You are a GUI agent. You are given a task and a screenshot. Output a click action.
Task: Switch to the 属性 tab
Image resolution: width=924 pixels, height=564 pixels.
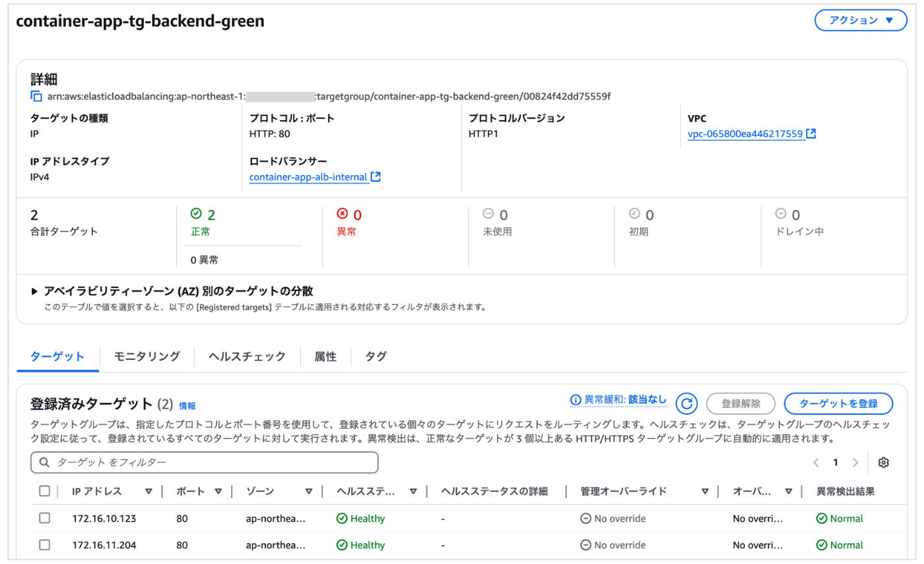pyautogui.click(x=325, y=357)
